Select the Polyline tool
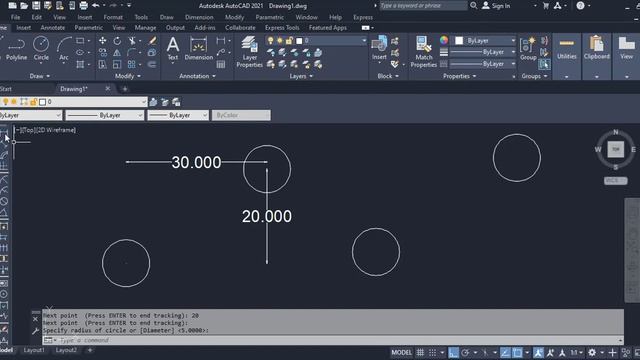Viewport: 640px width, 360px height. click(16, 49)
